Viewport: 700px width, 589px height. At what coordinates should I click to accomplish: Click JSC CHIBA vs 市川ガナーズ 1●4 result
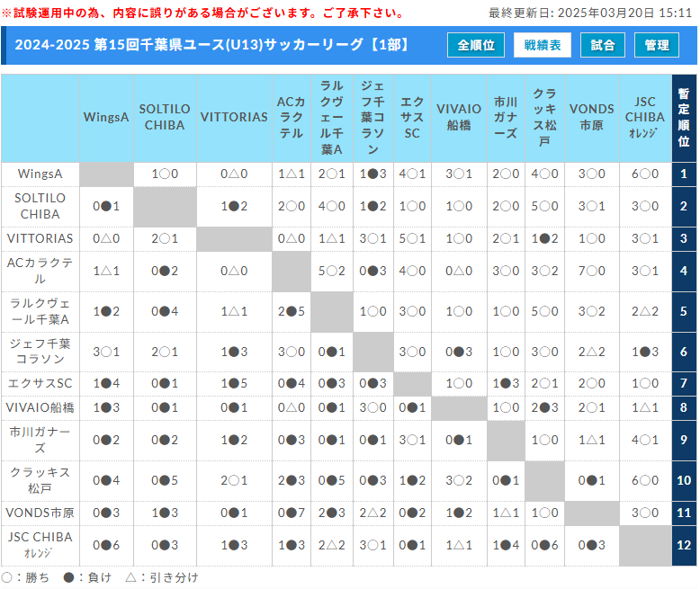tap(506, 545)
